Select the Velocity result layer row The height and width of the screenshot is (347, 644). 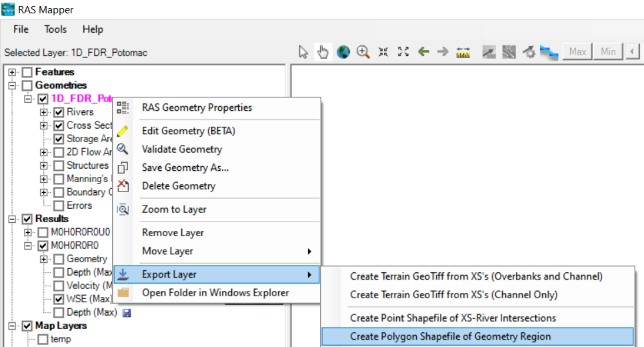89,286
